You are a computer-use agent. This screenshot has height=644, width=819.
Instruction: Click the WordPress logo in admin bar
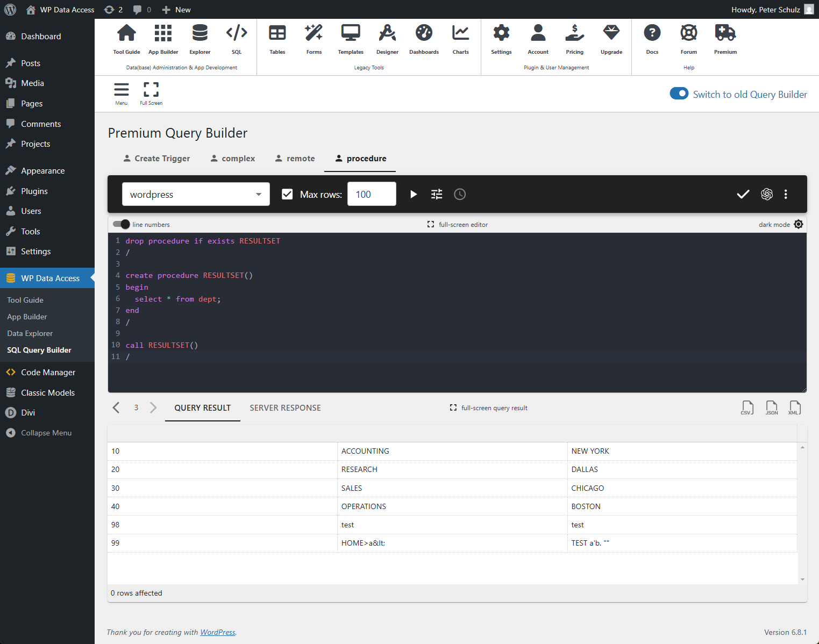click(x=10, y=10)
